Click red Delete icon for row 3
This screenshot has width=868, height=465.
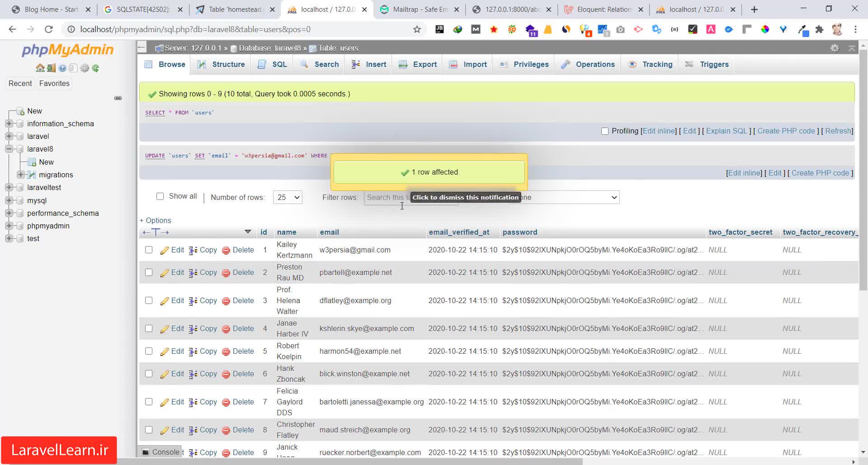(x=226, y=301)
